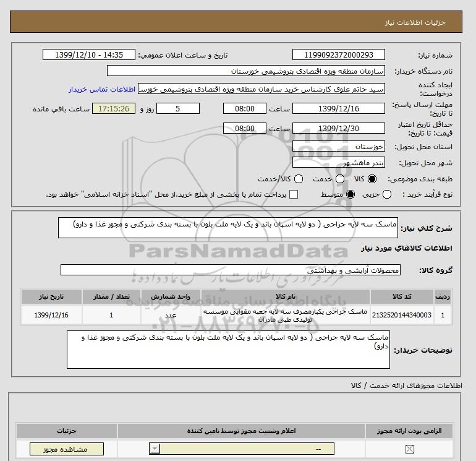Select the کالا/خدمت radio button
The image size is (476, 461).
pos(299,179)
